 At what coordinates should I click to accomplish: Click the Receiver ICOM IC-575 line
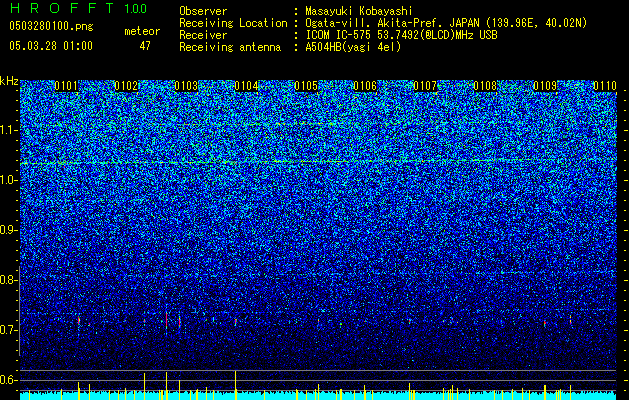338,35
